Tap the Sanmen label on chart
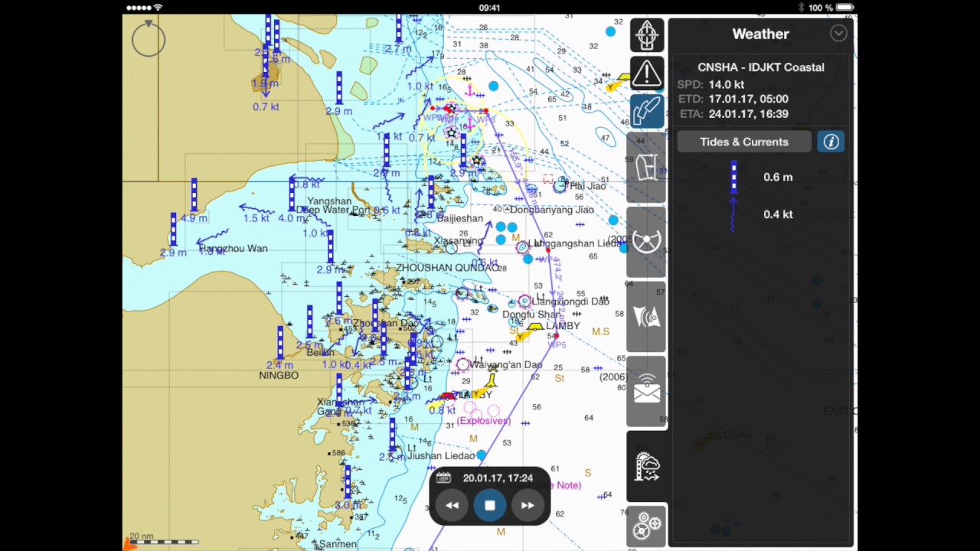Image resolution: width=980 pixels, height=551 pixels. click(338, 545)
